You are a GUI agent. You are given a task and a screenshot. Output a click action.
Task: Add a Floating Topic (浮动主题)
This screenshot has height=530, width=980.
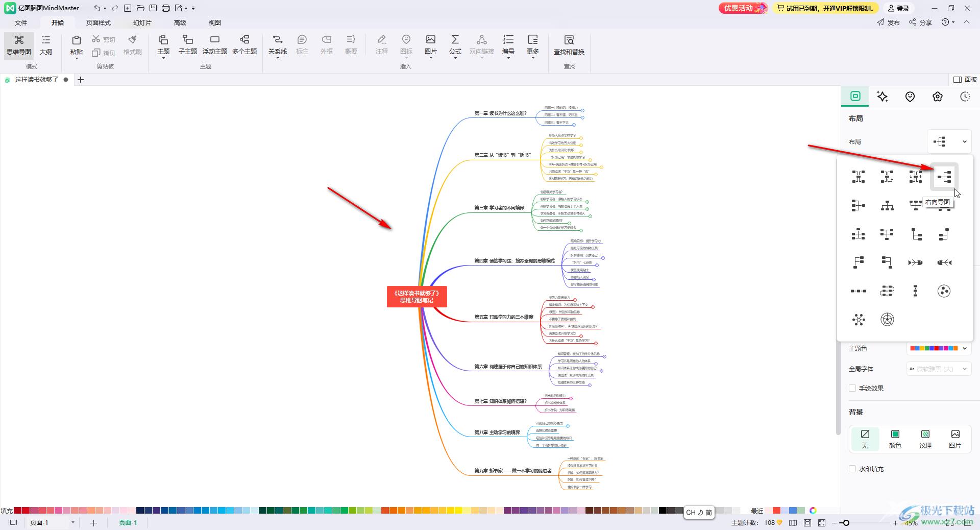coord(215,45)
